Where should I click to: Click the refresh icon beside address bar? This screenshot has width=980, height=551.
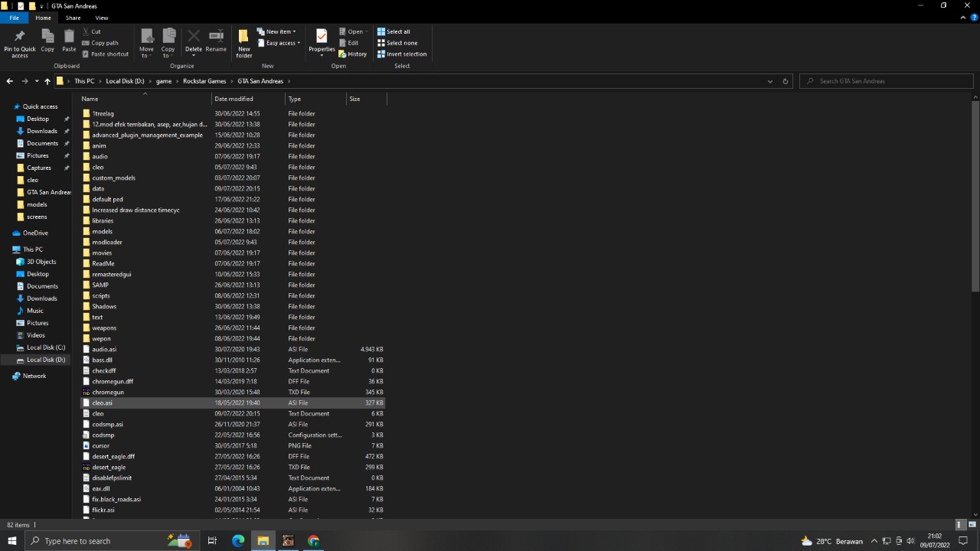click(x=786, y=81)
